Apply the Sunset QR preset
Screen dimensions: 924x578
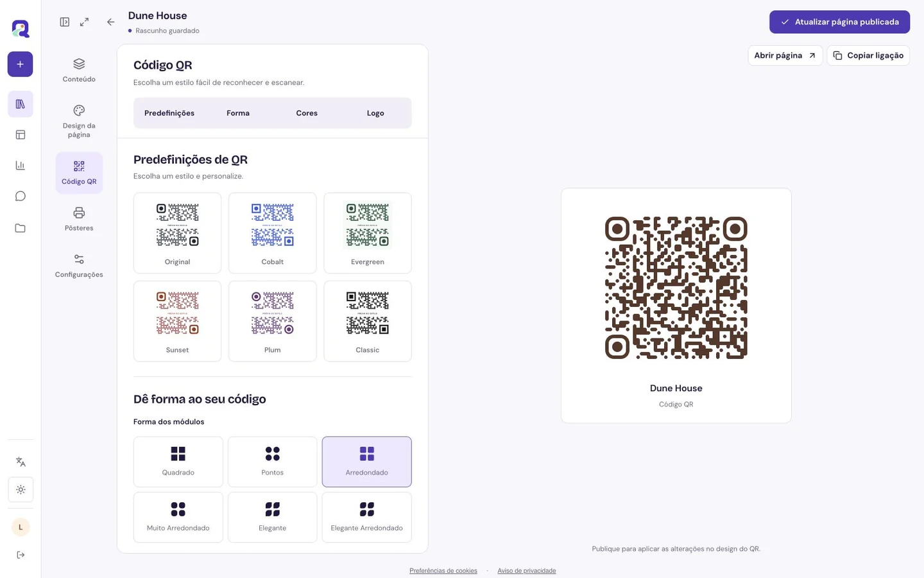[x=177, y=321]
